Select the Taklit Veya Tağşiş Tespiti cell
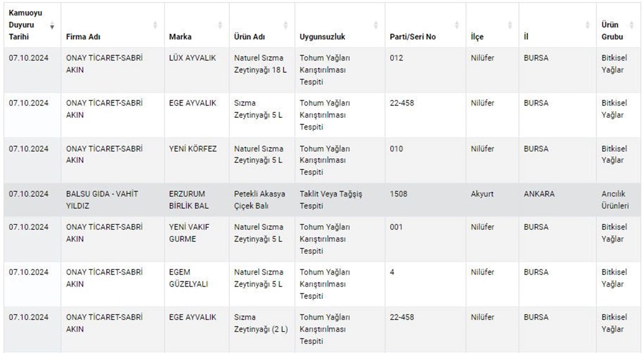Screen dimensions: 644x353 [x=331, y=200]
